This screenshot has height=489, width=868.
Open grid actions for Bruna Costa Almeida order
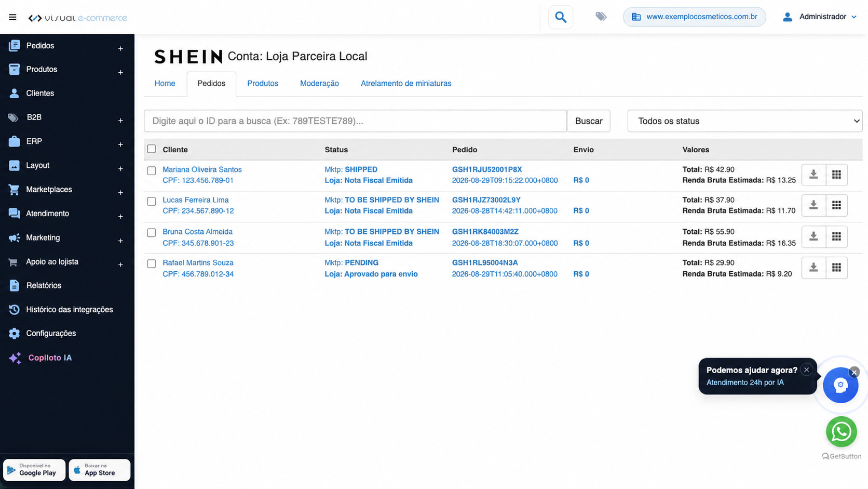836,237
